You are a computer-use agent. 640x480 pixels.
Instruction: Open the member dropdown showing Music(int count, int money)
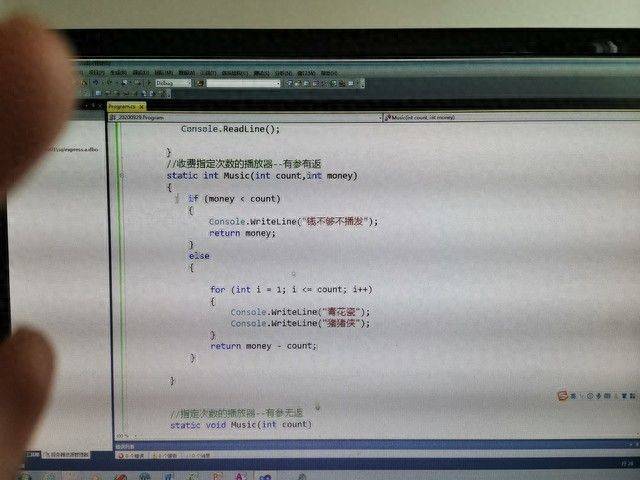(500, 117)
